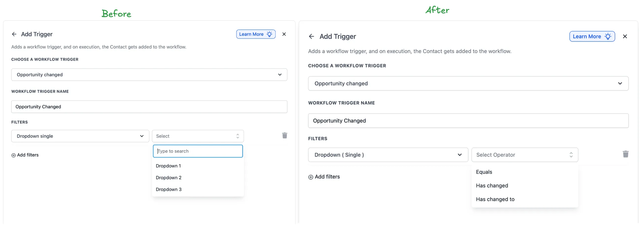Choose the Equals operator
The image size is (644, 232).
[x=484, y=172]
